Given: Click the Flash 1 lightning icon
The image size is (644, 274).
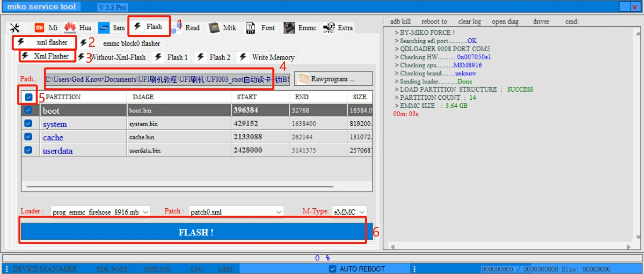Looking at the screenshot, I should [158, 57].
